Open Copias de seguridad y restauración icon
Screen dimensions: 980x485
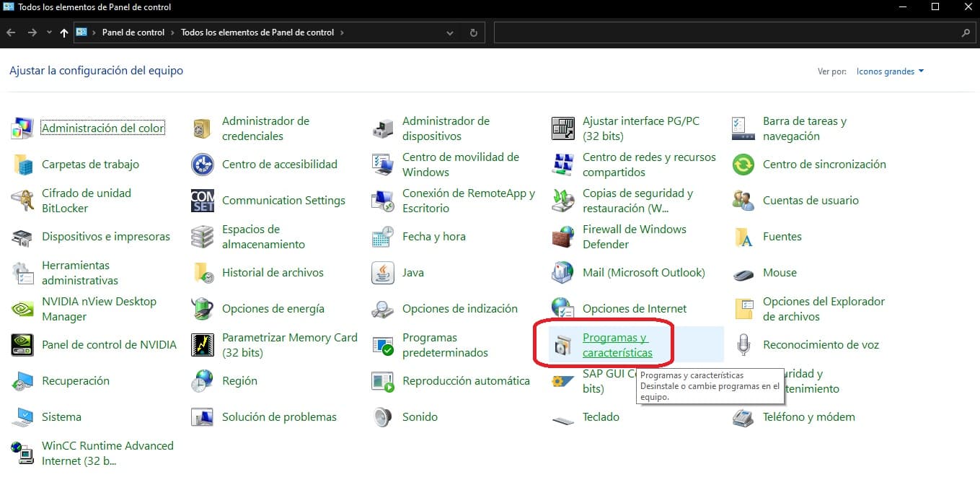[563, 201]
